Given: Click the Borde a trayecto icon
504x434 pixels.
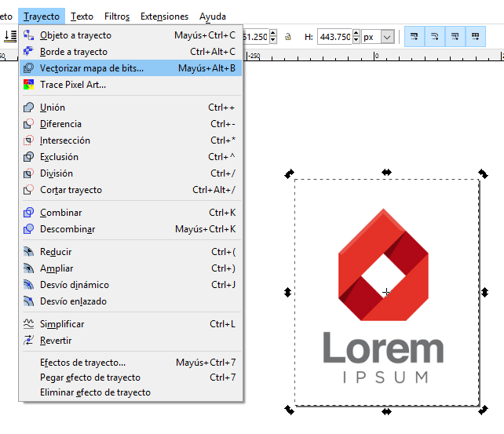Looking at the screenshot, I should click(x=29, y=52).
